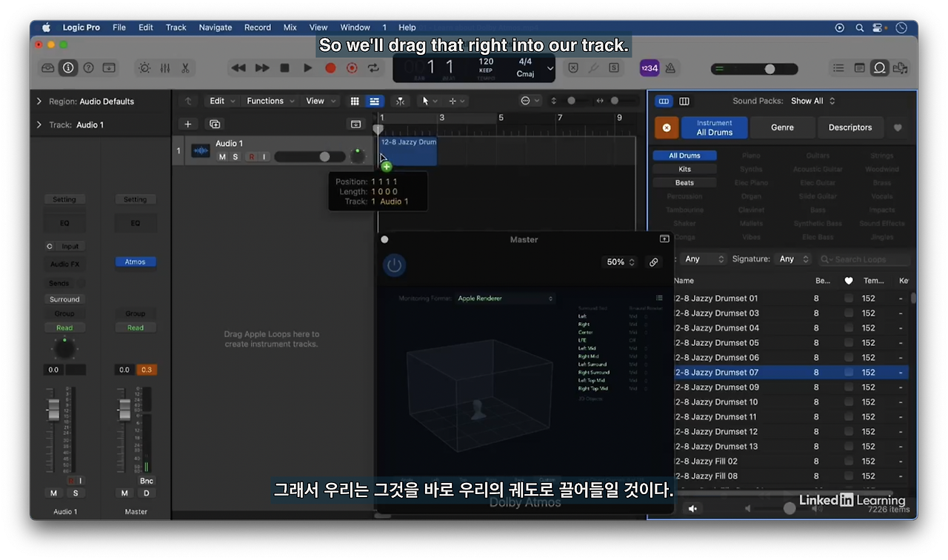Toggle the metronome click icon
The image size is (948, 560).
[670, 68]
